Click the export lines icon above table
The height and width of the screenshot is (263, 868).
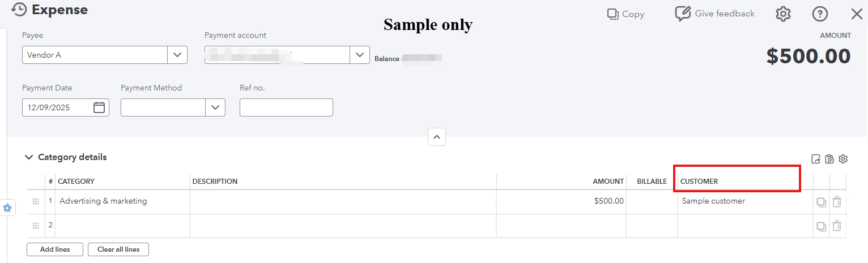point(816,159)
